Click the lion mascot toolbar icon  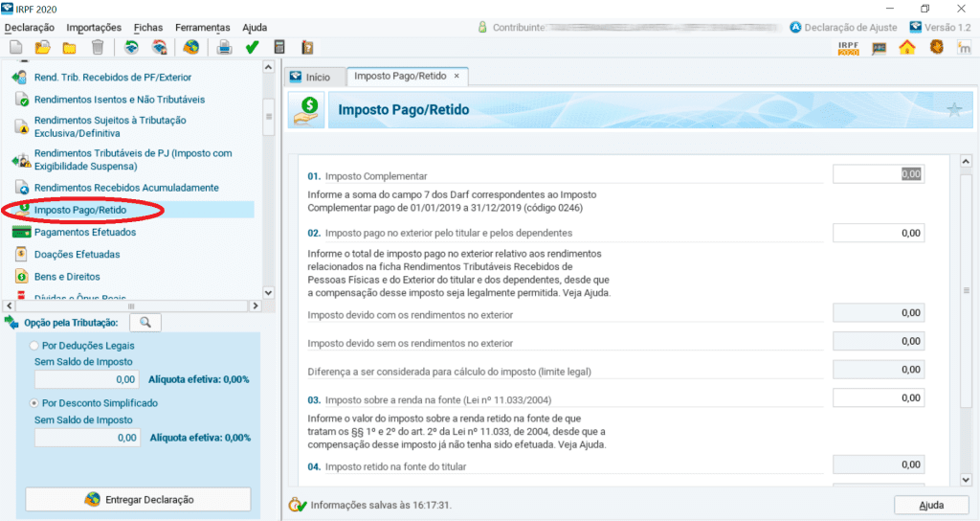pyautogui.click(x=936, y=47)
